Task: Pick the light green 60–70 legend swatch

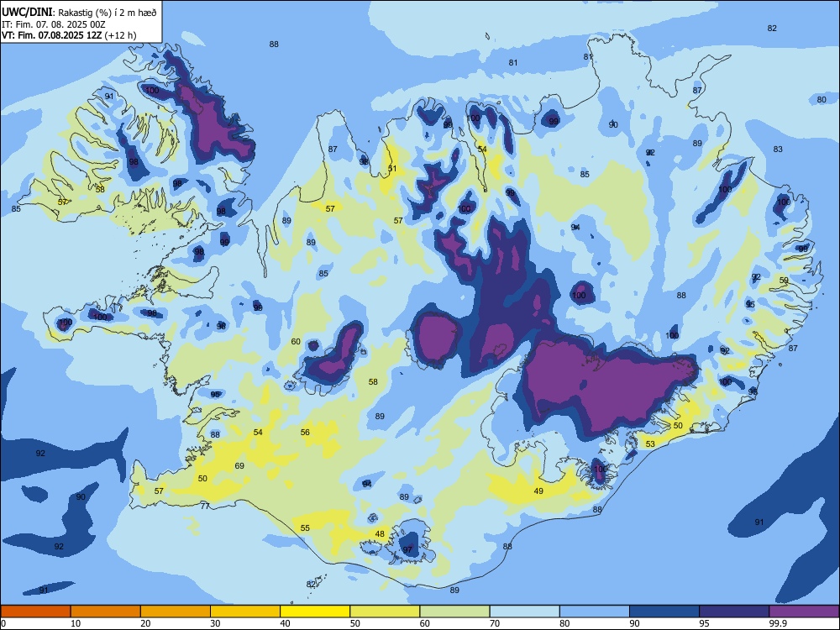Action: (x=454, y=612)
